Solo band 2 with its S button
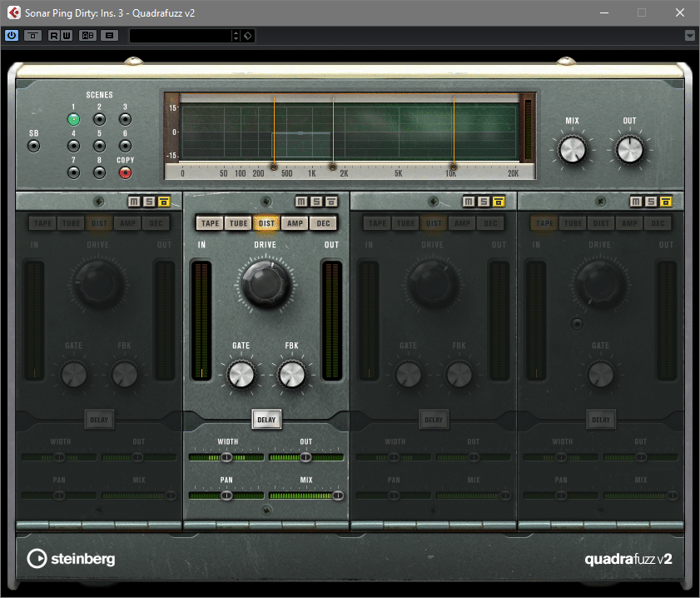The height and width of the screenshot is (598, 700). 316,202
